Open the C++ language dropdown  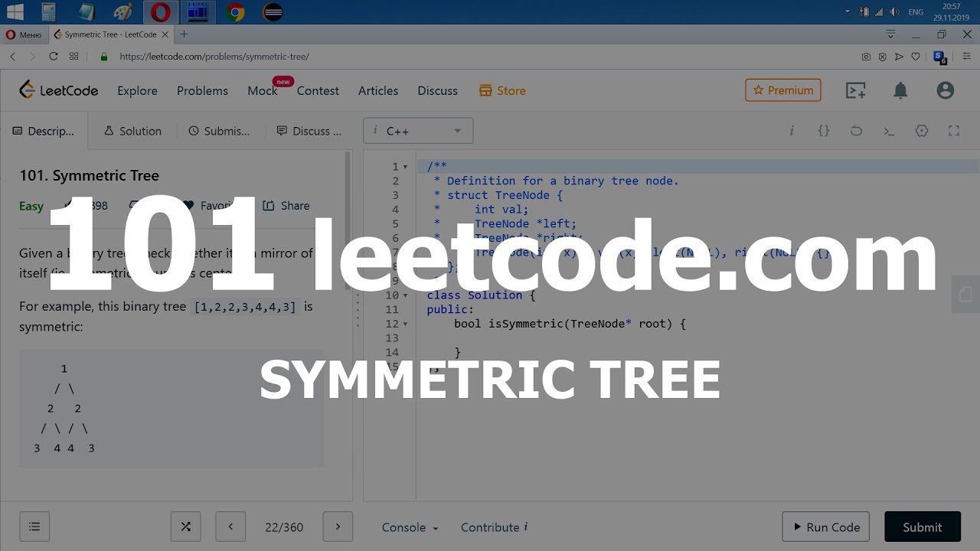click(418, 131)
